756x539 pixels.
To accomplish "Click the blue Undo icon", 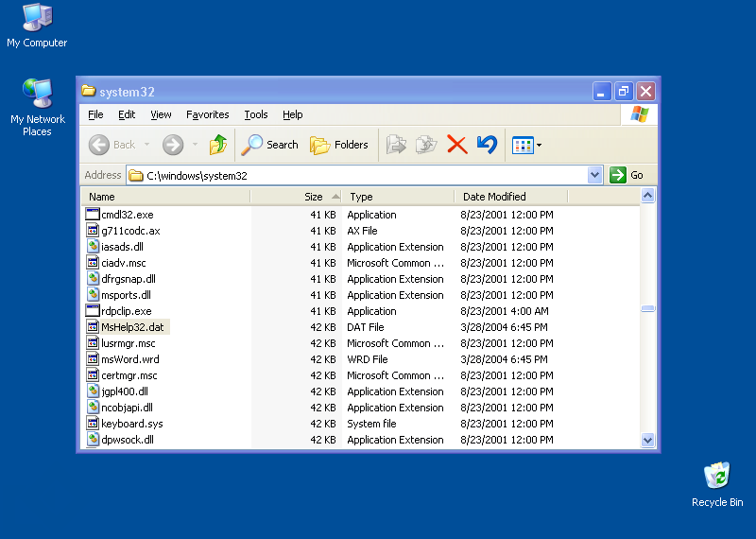I will (487, 145).
